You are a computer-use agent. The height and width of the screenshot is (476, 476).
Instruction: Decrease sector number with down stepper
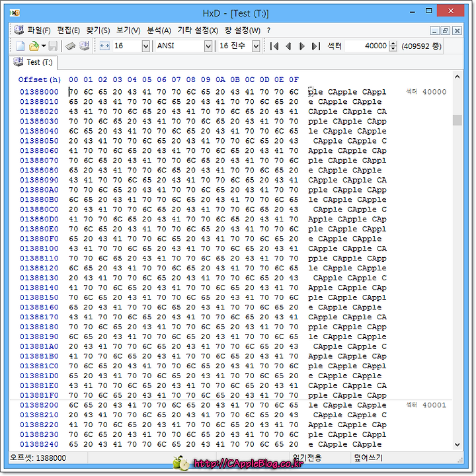tap(393, 49)
